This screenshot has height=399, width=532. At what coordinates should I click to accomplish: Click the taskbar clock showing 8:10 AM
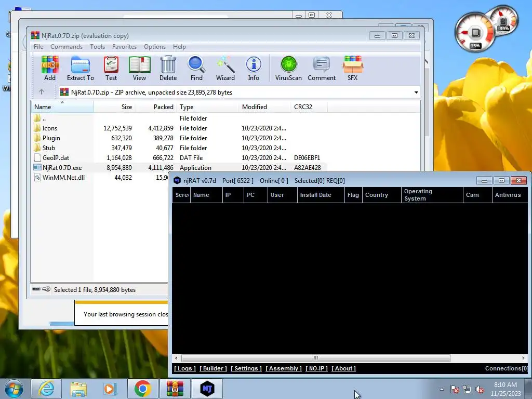point(506,389)
